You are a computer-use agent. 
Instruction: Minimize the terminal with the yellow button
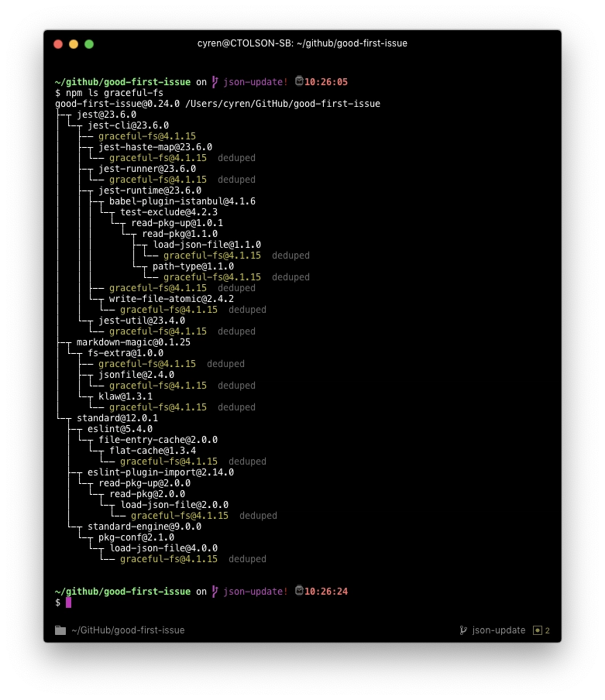74,43
